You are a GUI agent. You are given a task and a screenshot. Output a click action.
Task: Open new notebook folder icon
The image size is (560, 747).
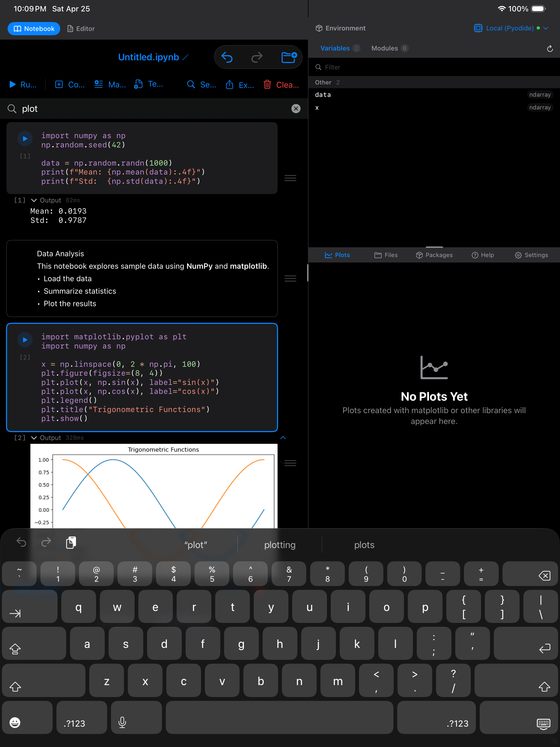click(x=289, y=57)
